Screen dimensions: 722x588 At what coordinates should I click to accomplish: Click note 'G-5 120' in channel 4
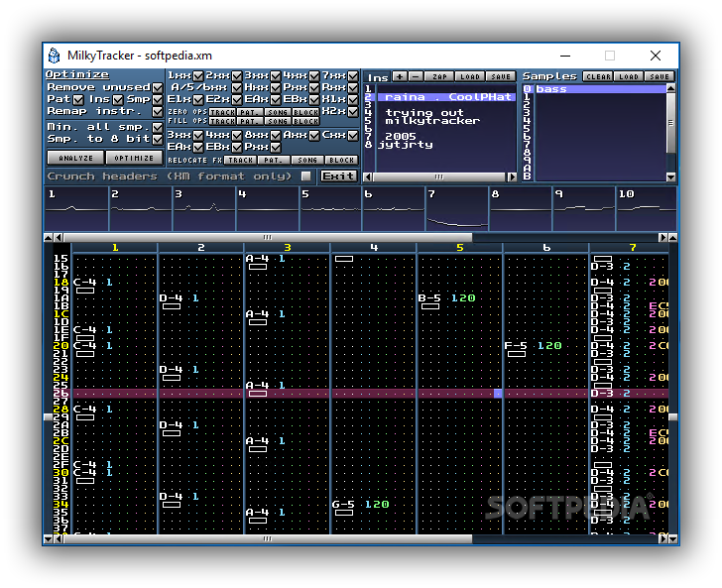click(x=361, y=504)
